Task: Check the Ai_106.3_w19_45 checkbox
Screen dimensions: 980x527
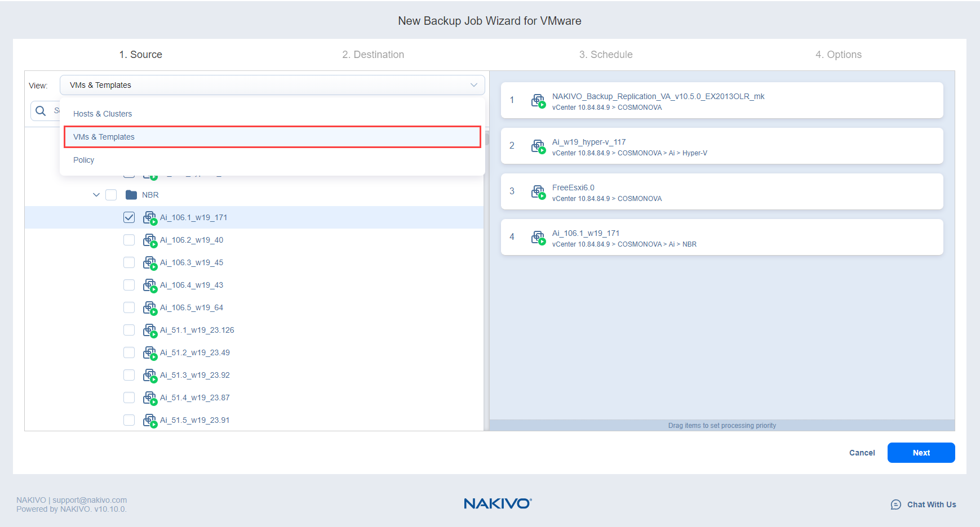Action: coord(129,262)
